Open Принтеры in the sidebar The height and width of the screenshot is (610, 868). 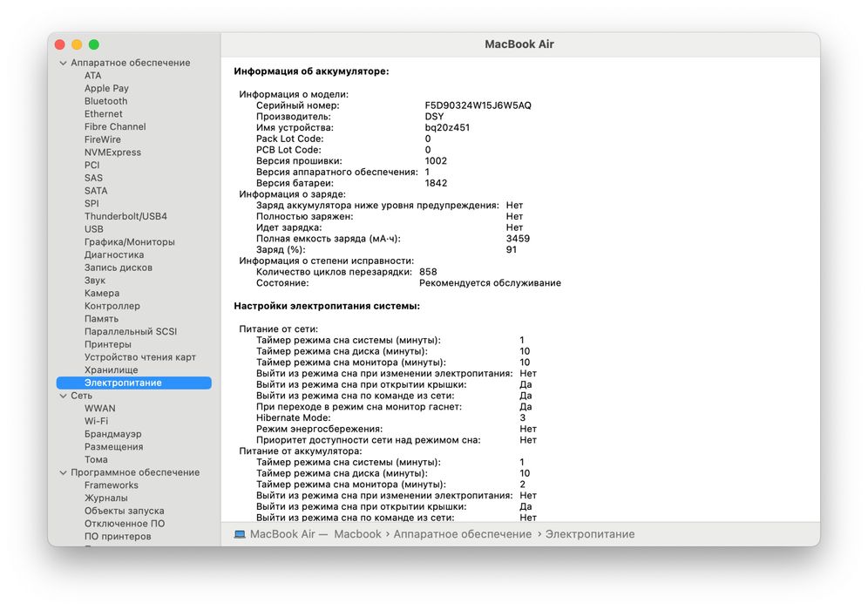click(108, 344)
